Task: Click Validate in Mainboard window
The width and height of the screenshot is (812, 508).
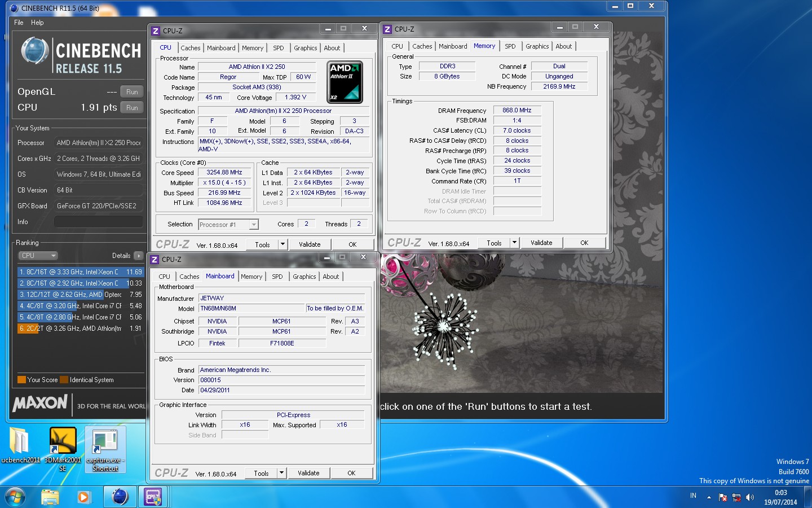Action: coord(308,473)
